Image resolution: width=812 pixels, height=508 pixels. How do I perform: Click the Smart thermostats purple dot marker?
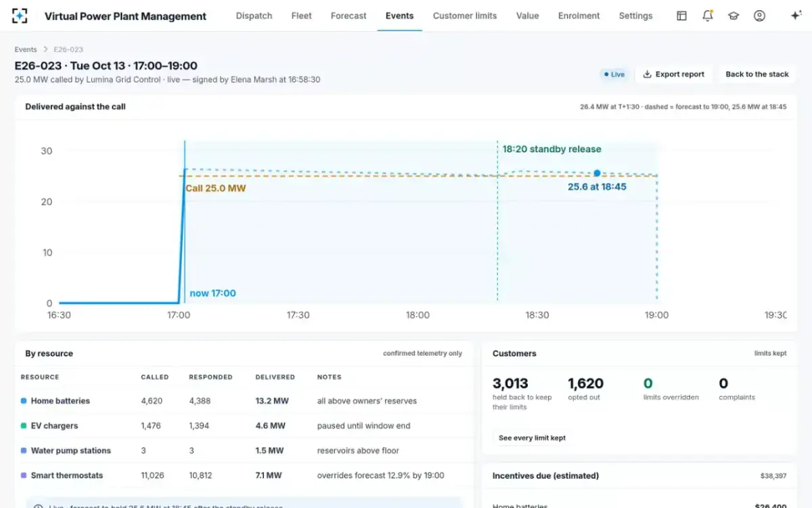[x=24, y=475]
